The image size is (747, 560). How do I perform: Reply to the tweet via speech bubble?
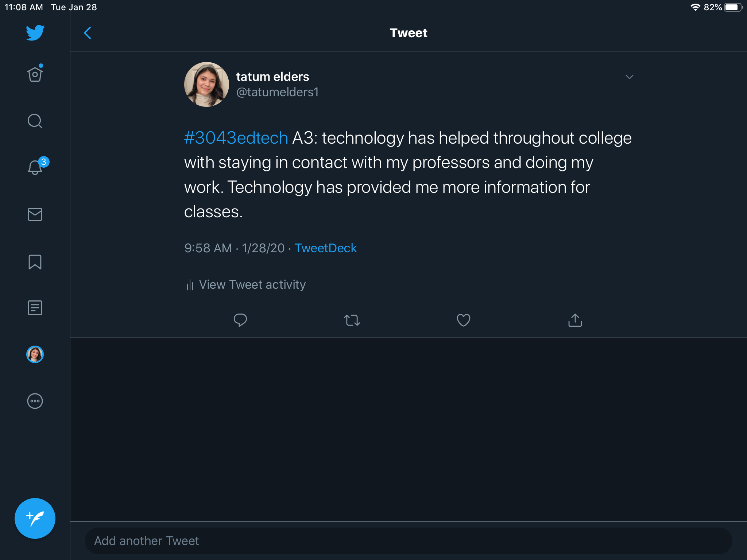240,320
